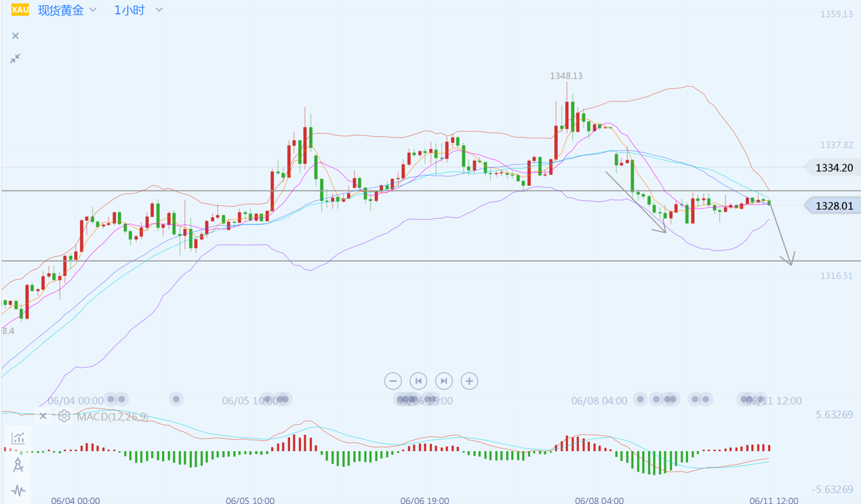Collapse chart with the shrink arrows icon

tap(15, 59)
